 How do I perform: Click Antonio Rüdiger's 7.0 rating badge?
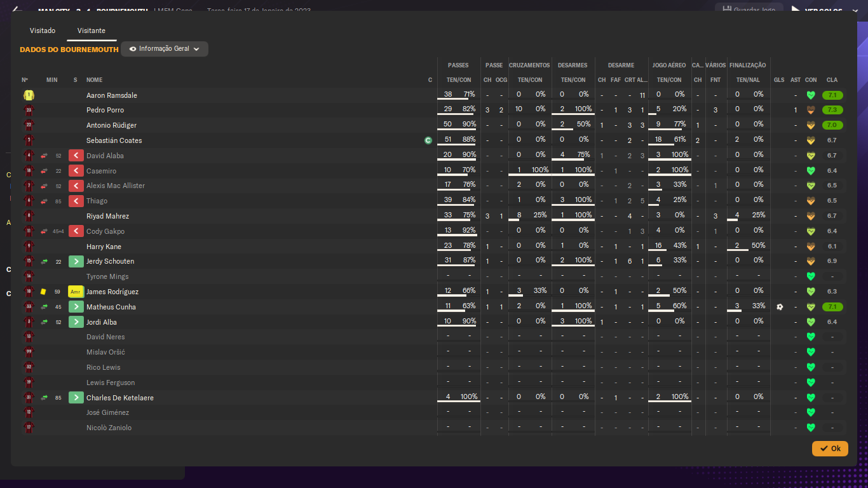click(832, 125)
